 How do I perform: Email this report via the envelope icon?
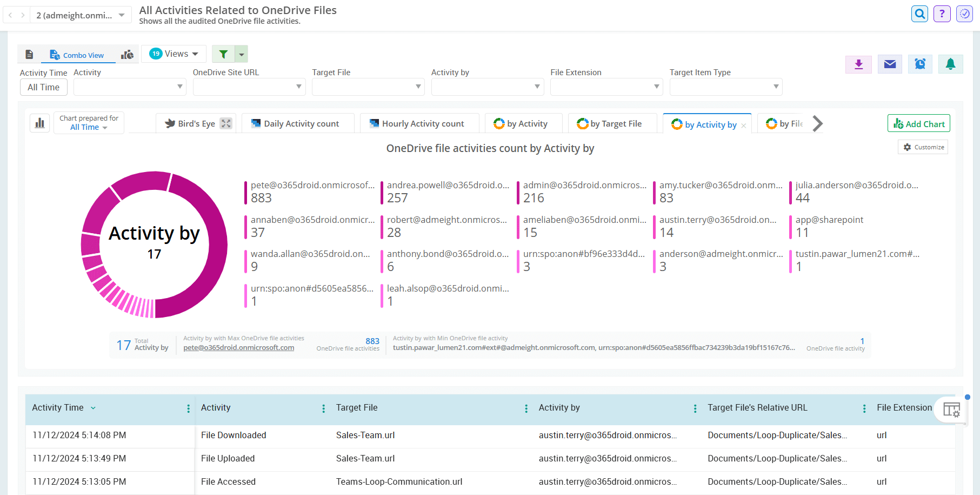889,64
